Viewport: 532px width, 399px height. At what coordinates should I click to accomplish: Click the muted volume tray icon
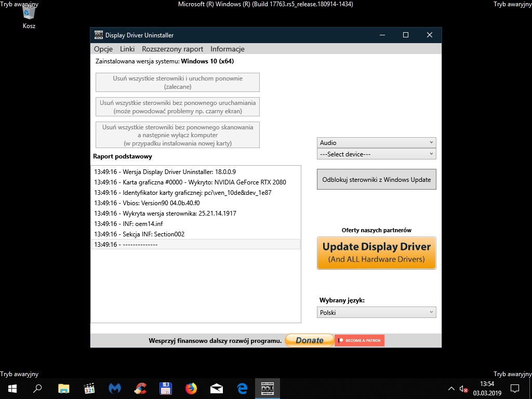tap(463, 389)
